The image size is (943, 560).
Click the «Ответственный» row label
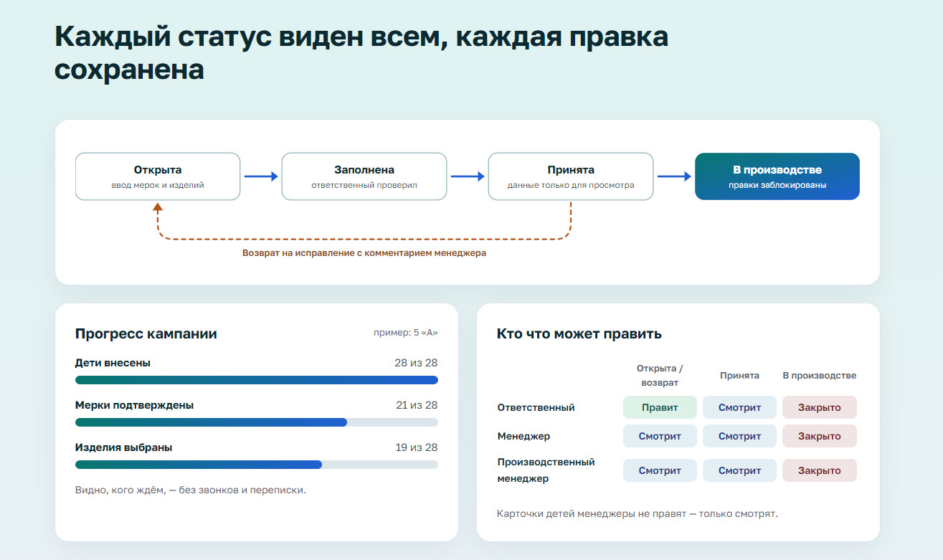536,407
